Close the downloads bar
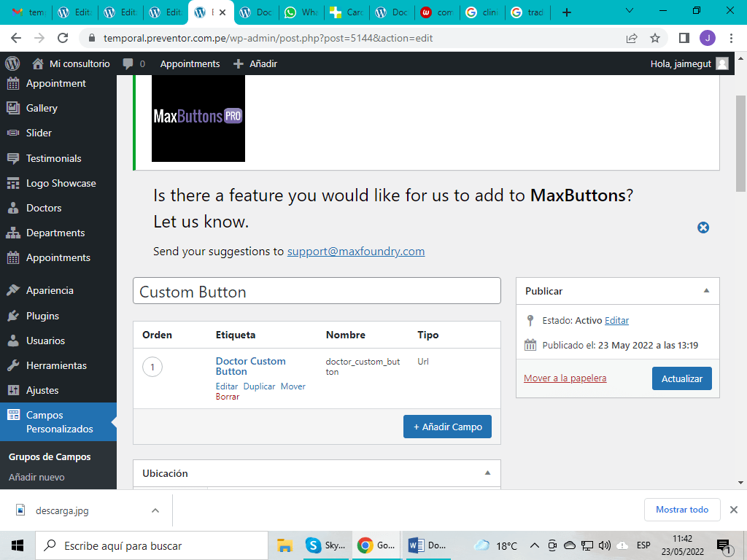Image resolution: width=747 pixels, height=560 pixels. 734,510
